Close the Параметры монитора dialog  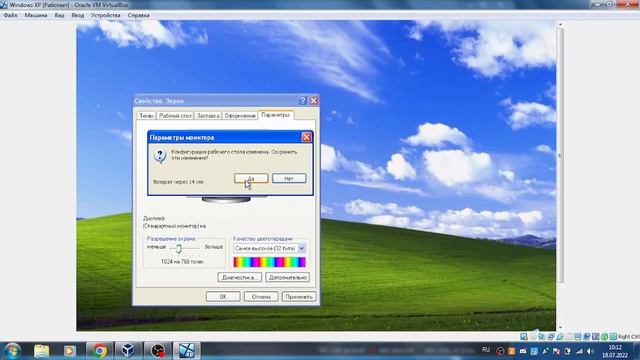(307, 137)
